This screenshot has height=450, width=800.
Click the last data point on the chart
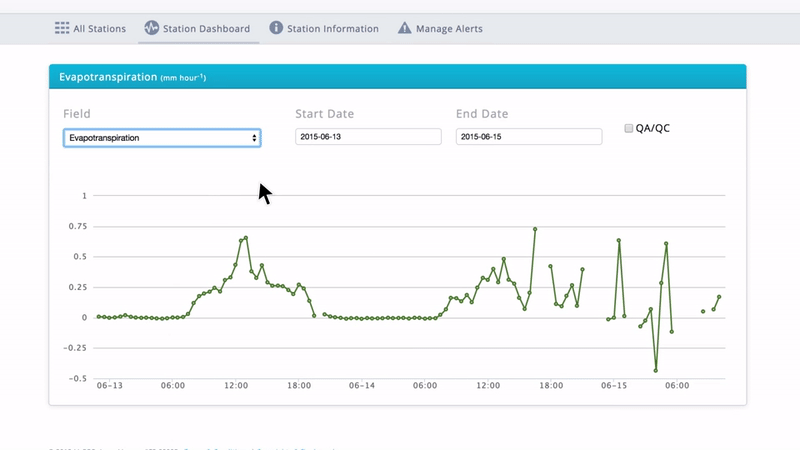coord(719,297)
